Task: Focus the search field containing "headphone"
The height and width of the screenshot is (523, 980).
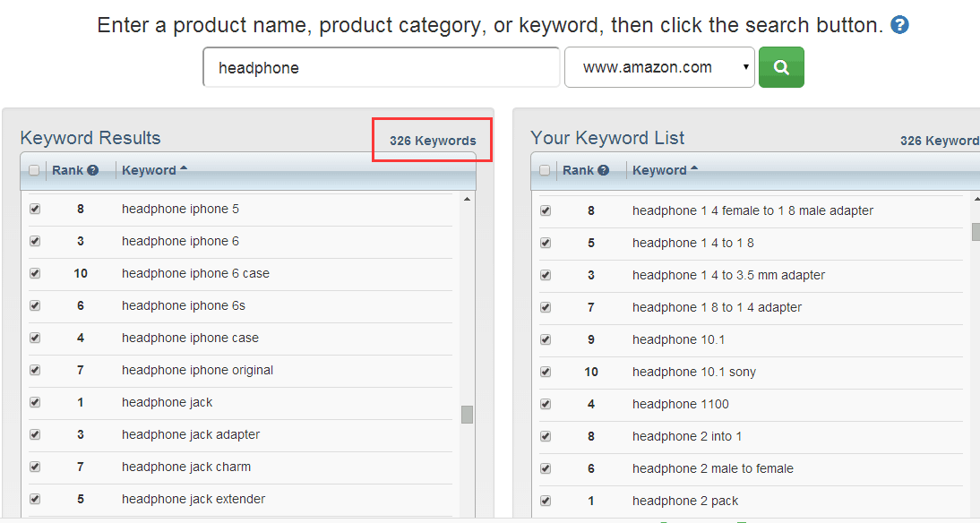Action: click(382, 67)
